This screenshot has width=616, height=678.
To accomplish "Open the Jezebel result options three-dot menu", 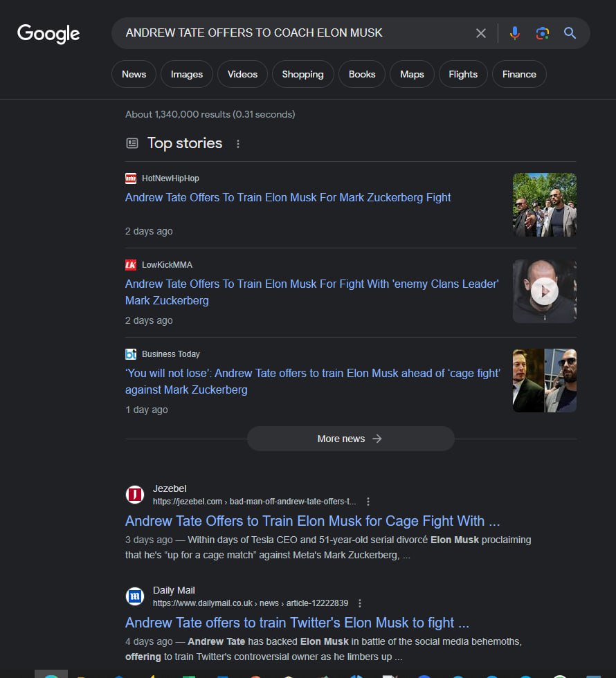I will (x=368, y=502).
